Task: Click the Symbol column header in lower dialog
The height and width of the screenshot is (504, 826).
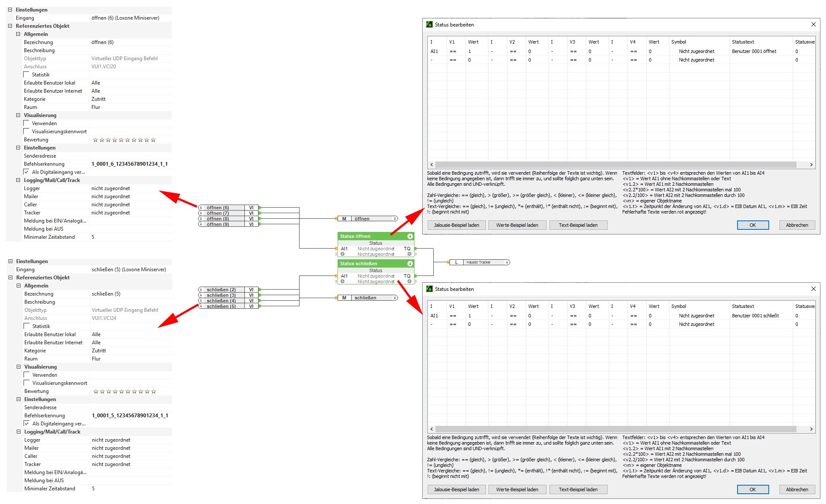Action: (x=678, y=306)
